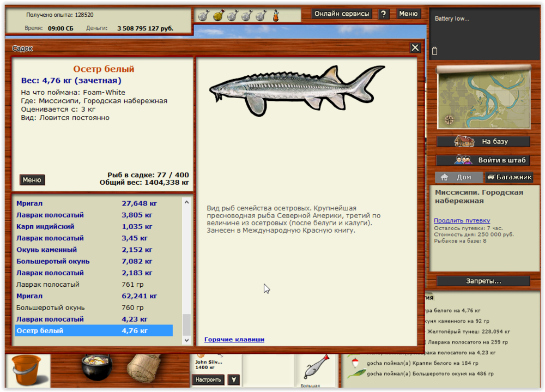Screen dimensions: 545x392
Task: Open the dropdown arrow next to 'Настроить'
Action: pyautogui.click(x=233, y=379)
